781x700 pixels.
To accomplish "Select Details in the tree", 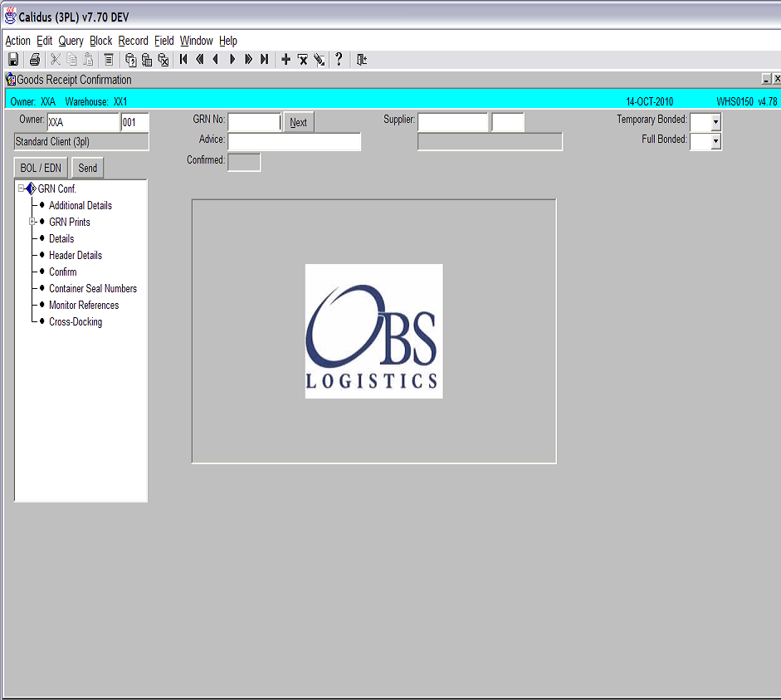I will [x=61, y=238].
